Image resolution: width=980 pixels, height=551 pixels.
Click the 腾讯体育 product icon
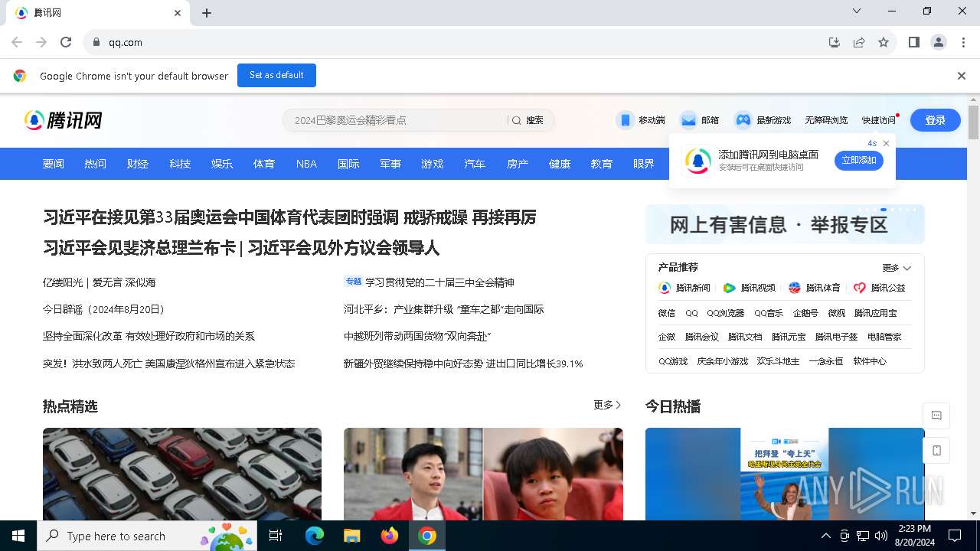(795, 288)
